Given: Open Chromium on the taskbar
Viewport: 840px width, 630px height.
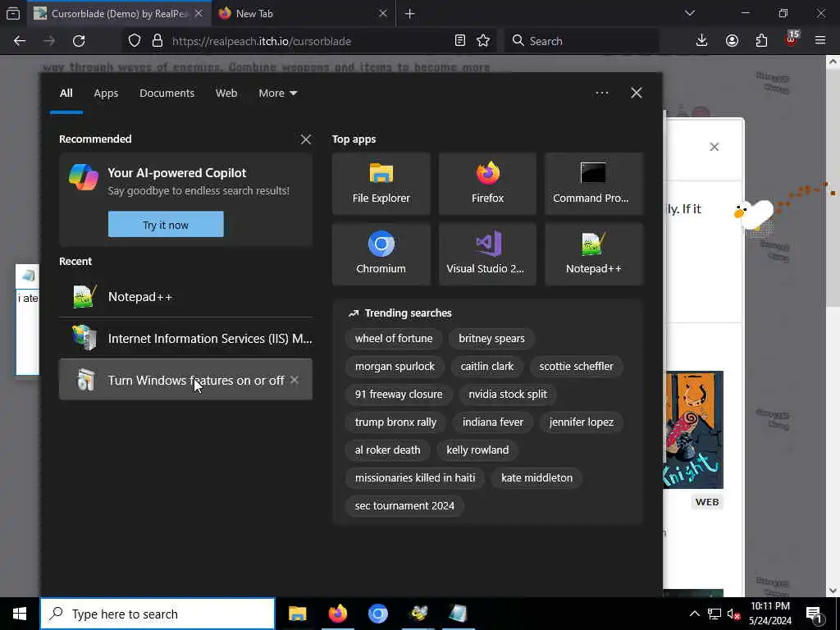Looking at the screenshot, I should pyautogui.click(x=378, y=614).
